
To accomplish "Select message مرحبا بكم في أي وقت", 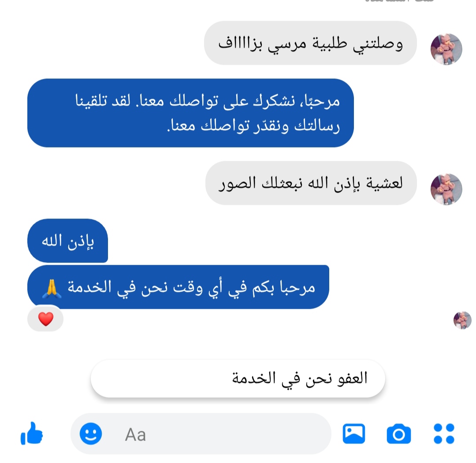I will [x=178, y=287].
